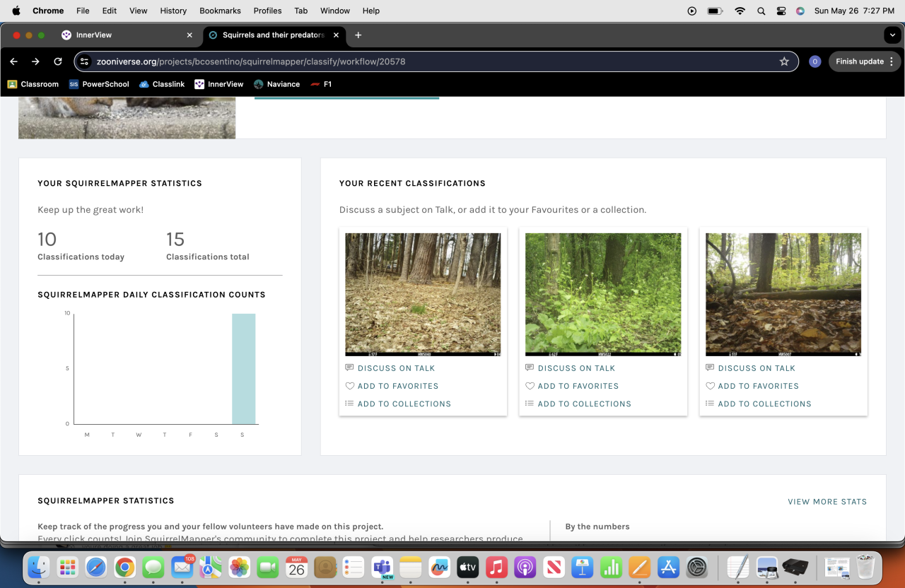Open the Chrome profile avatar
Viewport: 905px width, 588px height.
tap(814, 61)
